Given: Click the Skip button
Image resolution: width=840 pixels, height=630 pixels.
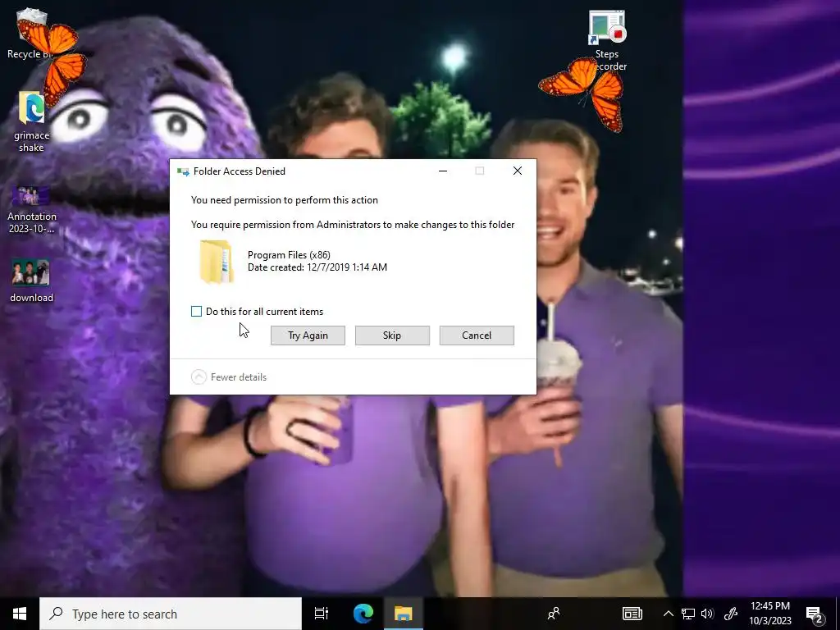Looking at the screenshot, I should (x=392, y=336).
